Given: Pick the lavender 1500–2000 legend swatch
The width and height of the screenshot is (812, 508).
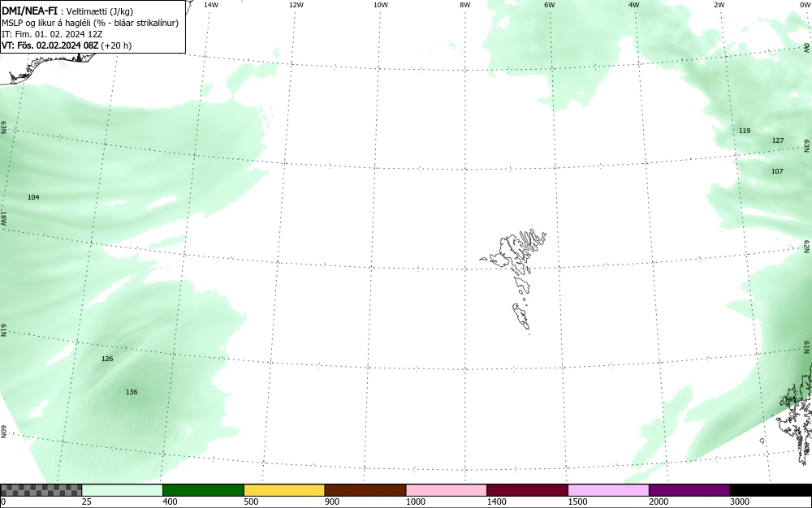Looking at the screenshot, I should pos(608,490).
